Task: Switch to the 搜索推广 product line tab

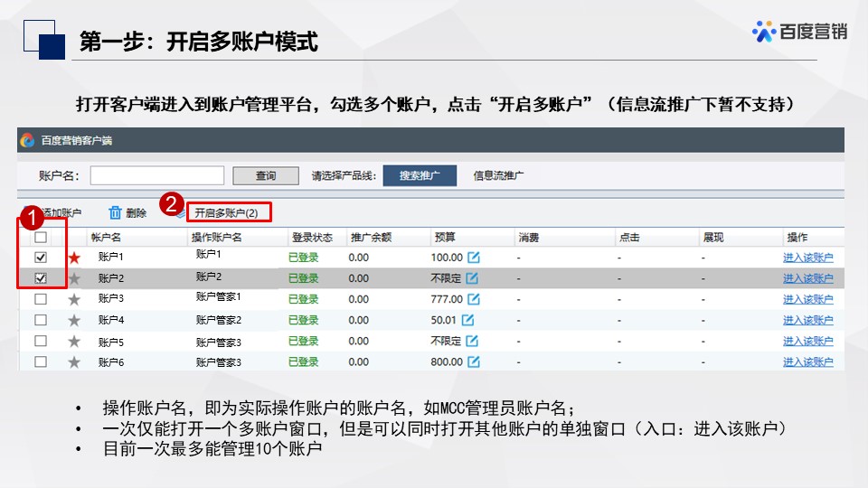Action: pyautogui.click(x=420, y=175)
